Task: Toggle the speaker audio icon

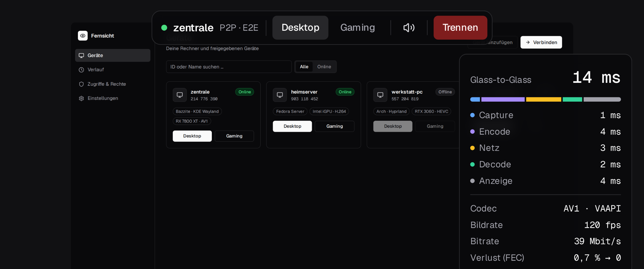Action: tap(409, 28)
